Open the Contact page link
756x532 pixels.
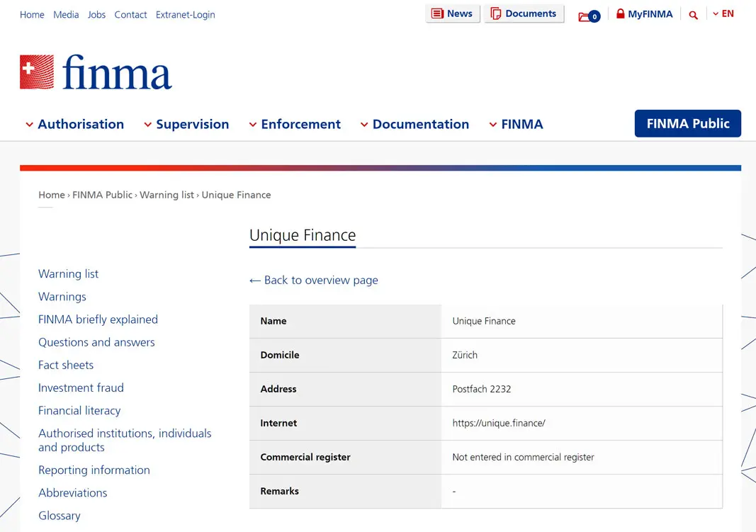point(130,15)
